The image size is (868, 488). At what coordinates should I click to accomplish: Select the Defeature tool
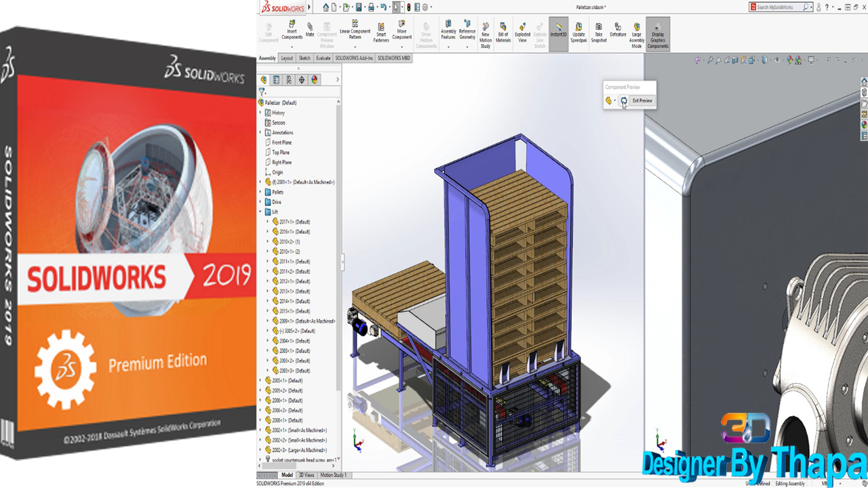pyautogui.click(x=618, y=30)
